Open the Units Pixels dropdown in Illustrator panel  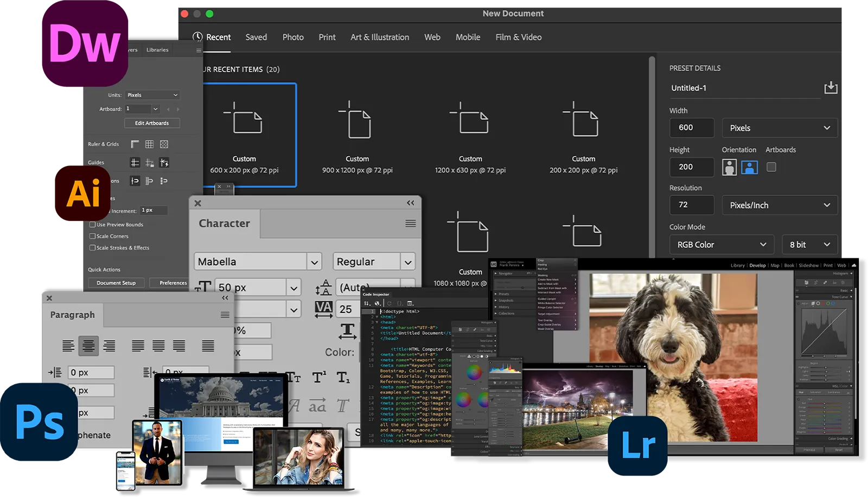152,95
